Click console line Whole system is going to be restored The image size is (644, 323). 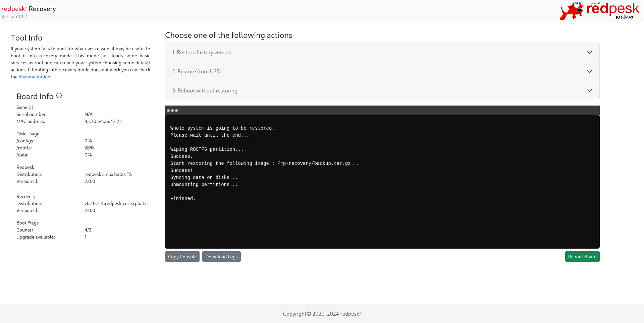222,128
